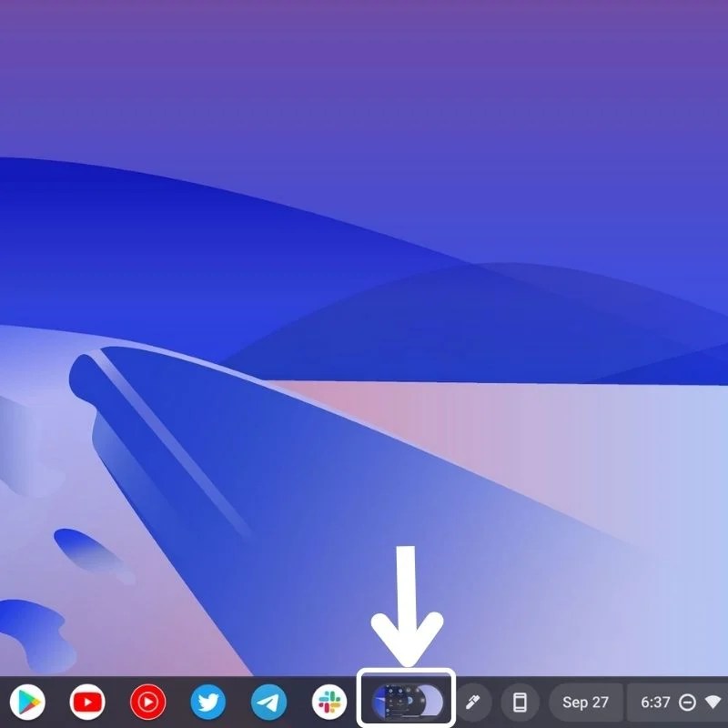Click the Wi-Fi icon in the tray
728x728 pixels.
click(713, 703)
